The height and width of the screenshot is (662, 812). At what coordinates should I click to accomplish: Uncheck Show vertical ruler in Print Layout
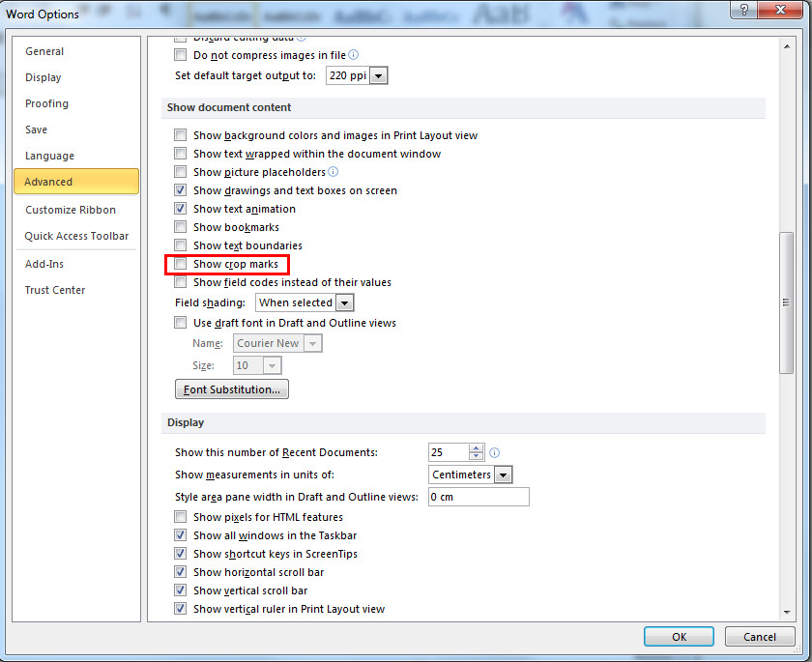click(180, 609)
